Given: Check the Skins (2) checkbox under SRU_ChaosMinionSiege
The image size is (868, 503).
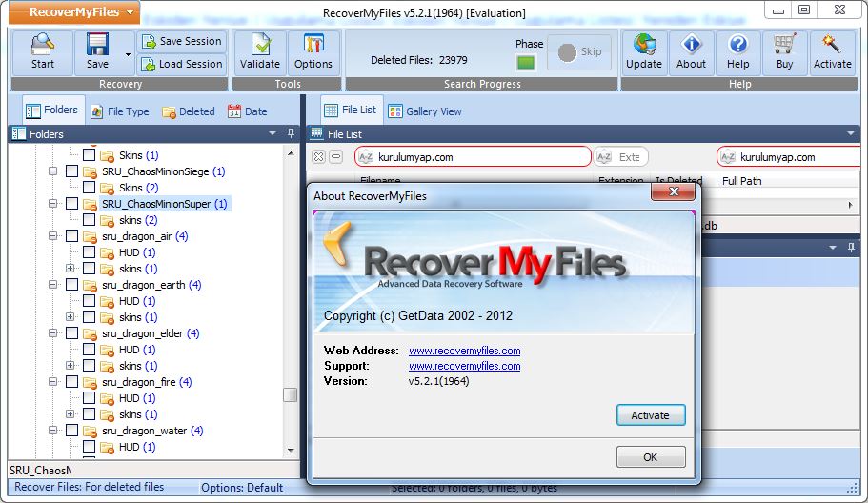Looking at the screenshot, I should (x=90, y=187).
